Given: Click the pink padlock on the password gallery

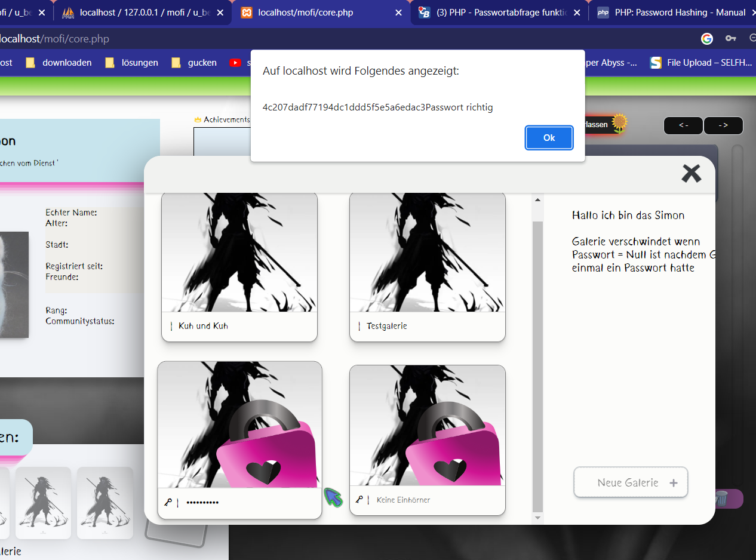Looking at the screenshot, I should coord(268,445).
